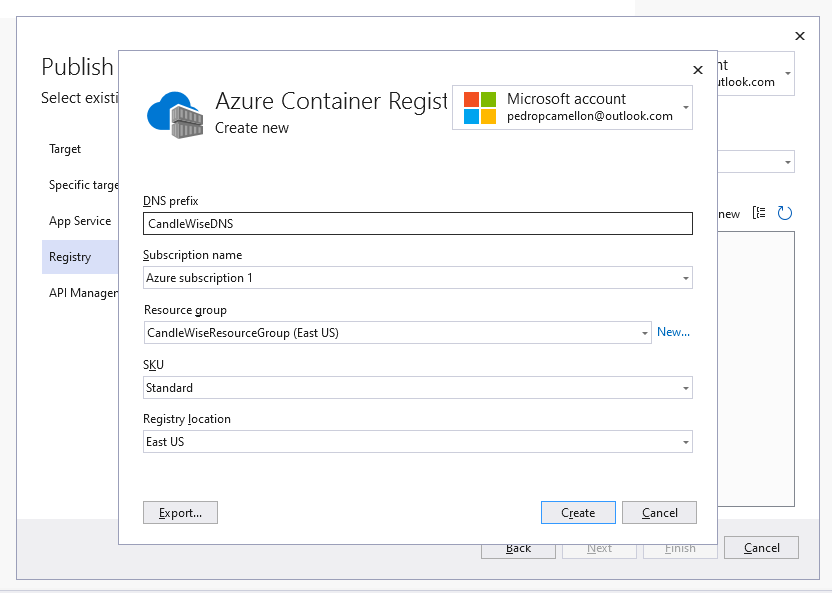The image size is (832, 593).
Task: Open the SKU dropdown showing Standard
Action: 686,387
